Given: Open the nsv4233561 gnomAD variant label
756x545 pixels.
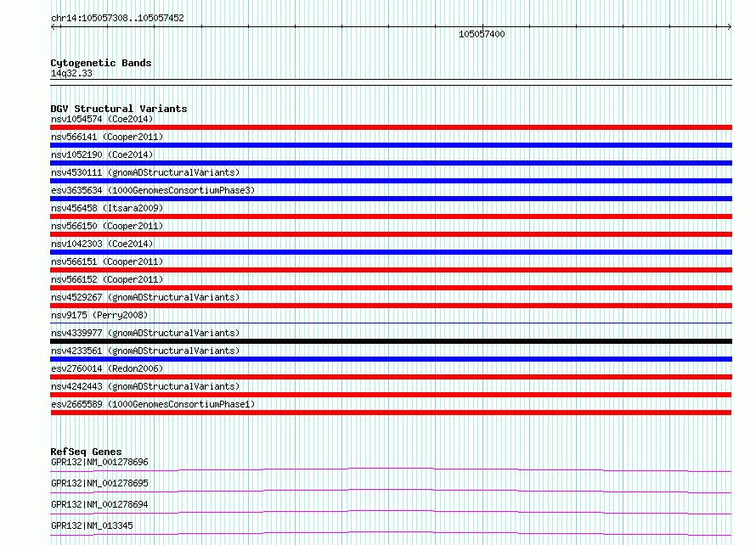Looking at the screenshot, I should (145, 351).
